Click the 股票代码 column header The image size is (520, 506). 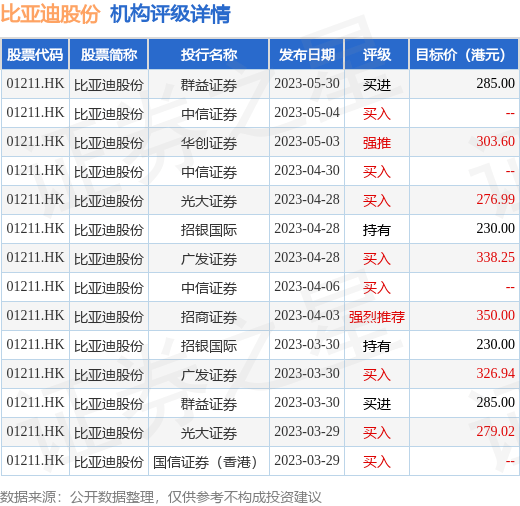35,55
